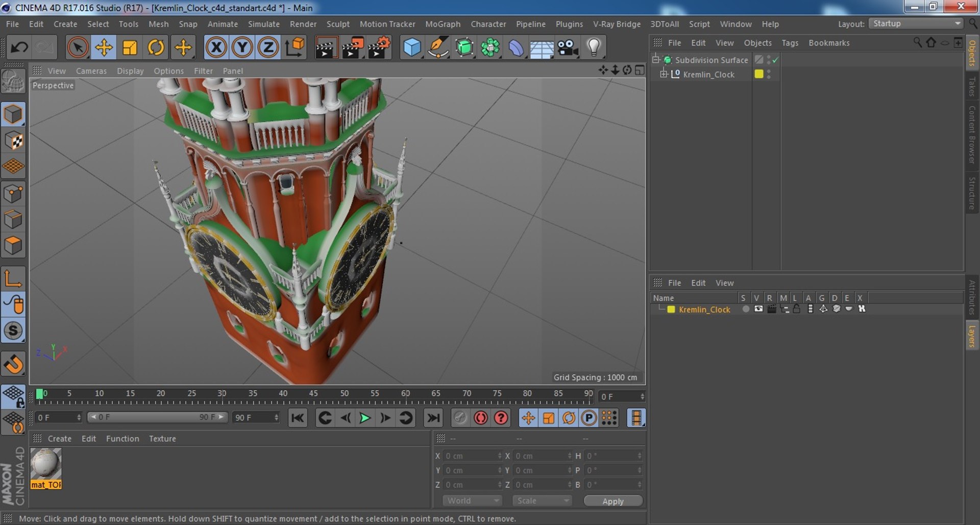Select the Scale tool
980x525 pixels.
(130, 47)
